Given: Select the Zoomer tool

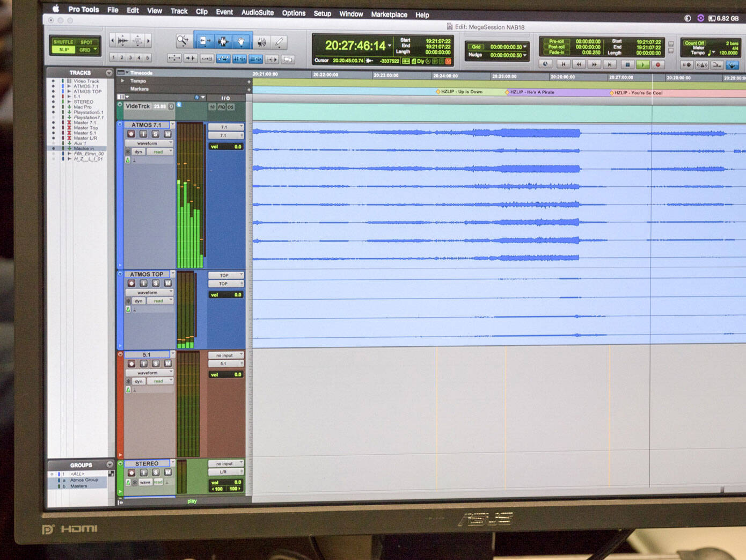Looking at the screenshot, I should click(183, 41).
